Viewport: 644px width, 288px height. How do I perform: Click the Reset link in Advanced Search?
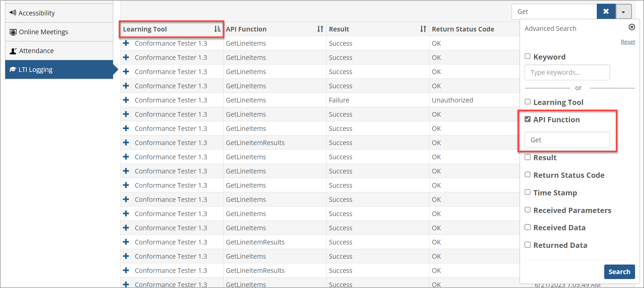coord(628,42)
